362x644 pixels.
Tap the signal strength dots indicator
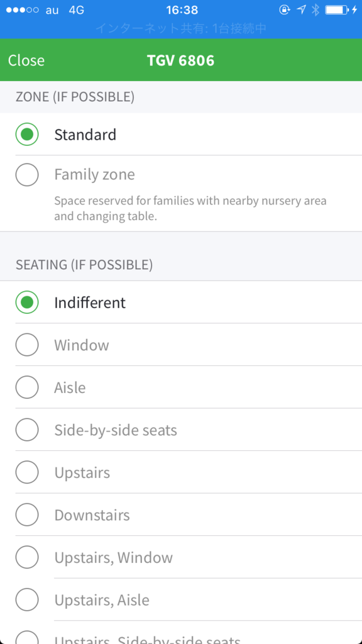coord(23,10)
